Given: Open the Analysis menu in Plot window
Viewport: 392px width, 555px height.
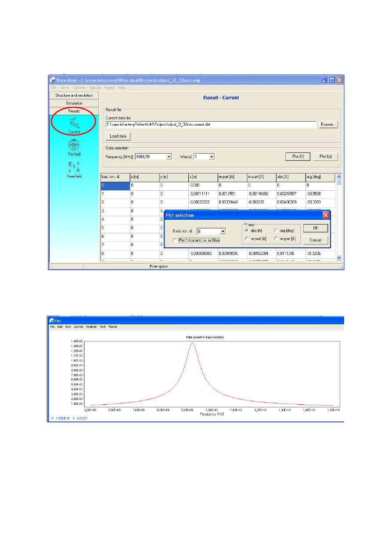Looking at the screenshot, I should [91, 327].
